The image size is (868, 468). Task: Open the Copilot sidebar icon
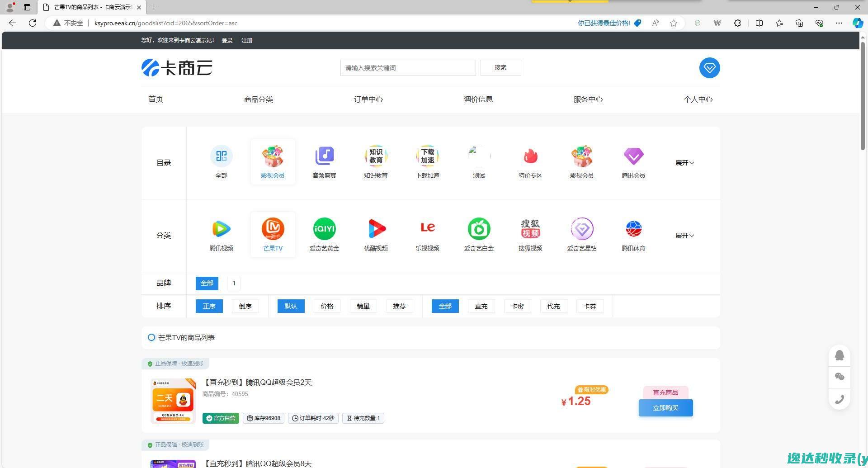coord(857,23)
